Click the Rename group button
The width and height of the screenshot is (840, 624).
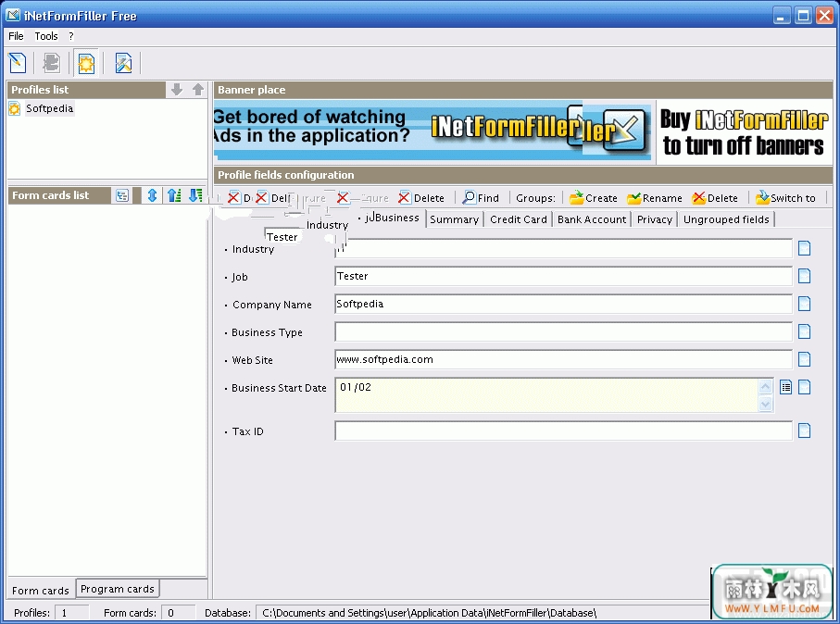click(655, 198)
